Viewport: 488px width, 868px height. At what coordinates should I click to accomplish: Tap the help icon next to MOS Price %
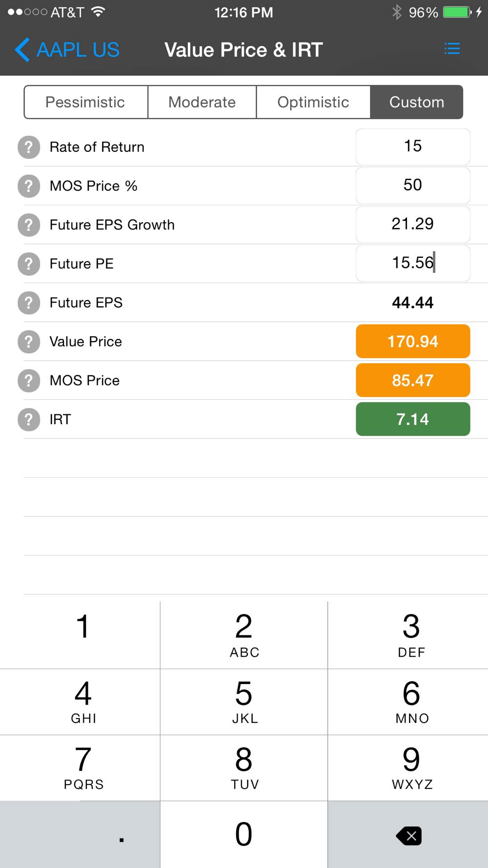tap(29, 186)
